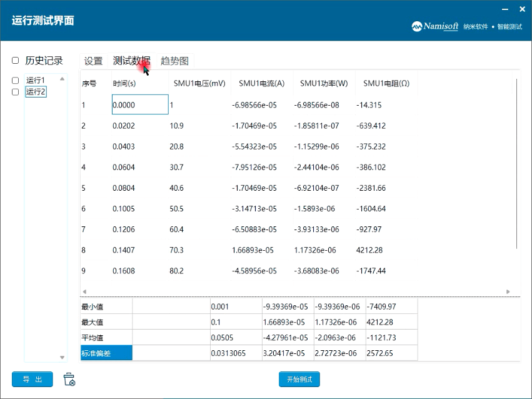Click the time cell 0.0000
532x399 pixels.
point(140,104)
